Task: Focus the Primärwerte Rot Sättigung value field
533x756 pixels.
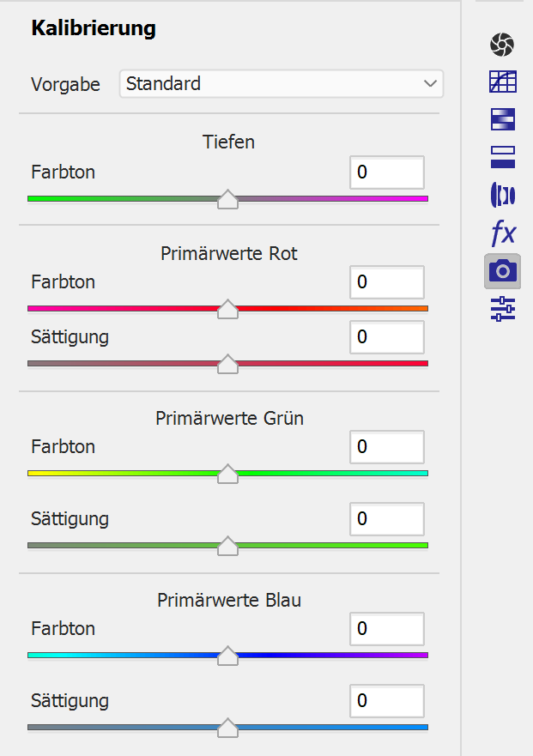Action: pyautogui.click(x=386, y=337)
